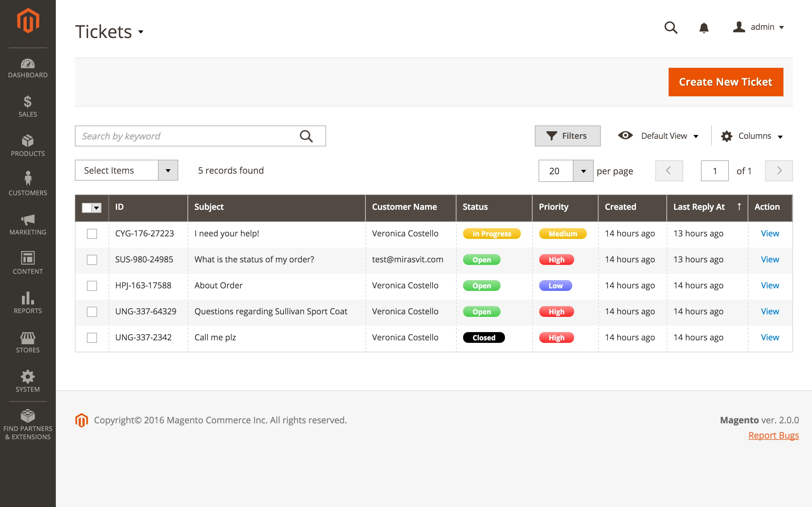Check the CYG-176-27223 ticket checkbox
The height and width of the screenshot is (507, 812).
coord(92,234)
